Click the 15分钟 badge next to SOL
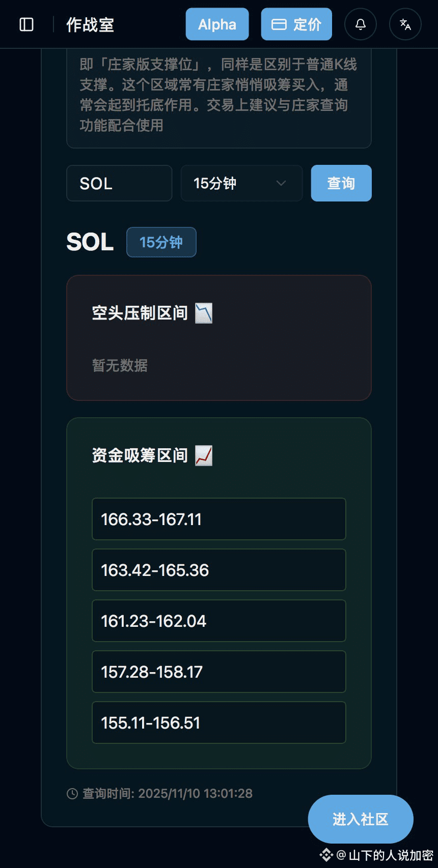 coord(161,242)
